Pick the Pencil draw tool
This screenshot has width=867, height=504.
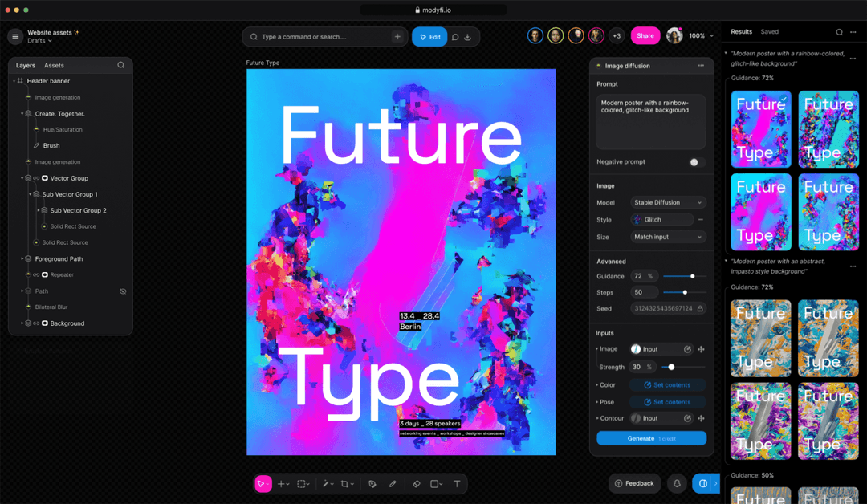point(393,484)
